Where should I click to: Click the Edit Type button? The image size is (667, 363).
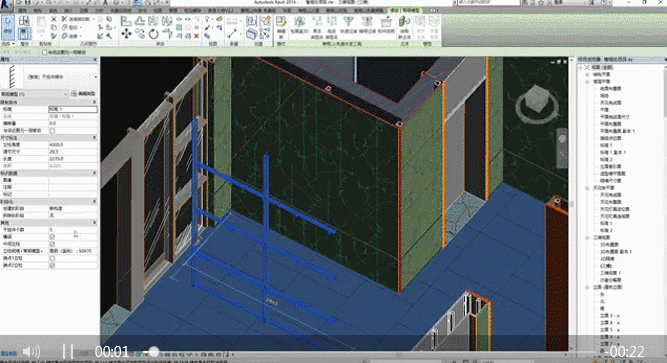point(83,94)
